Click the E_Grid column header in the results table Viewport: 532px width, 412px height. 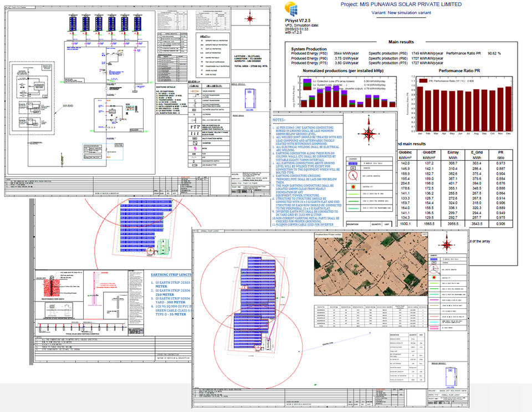click(x=477, y=152)
